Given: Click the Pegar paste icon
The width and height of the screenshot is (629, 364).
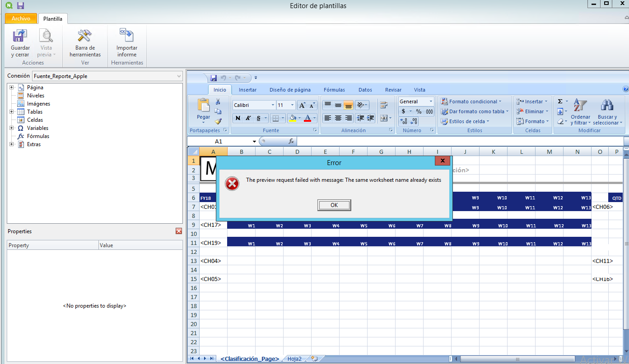Looking at the screenshot, I should click(204, 106).
